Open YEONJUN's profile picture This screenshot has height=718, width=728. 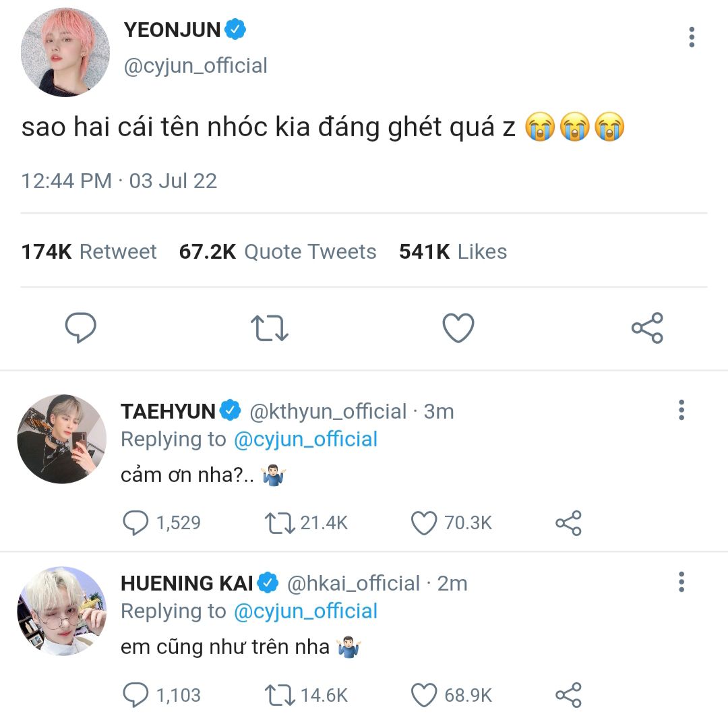tap(65, 52)
